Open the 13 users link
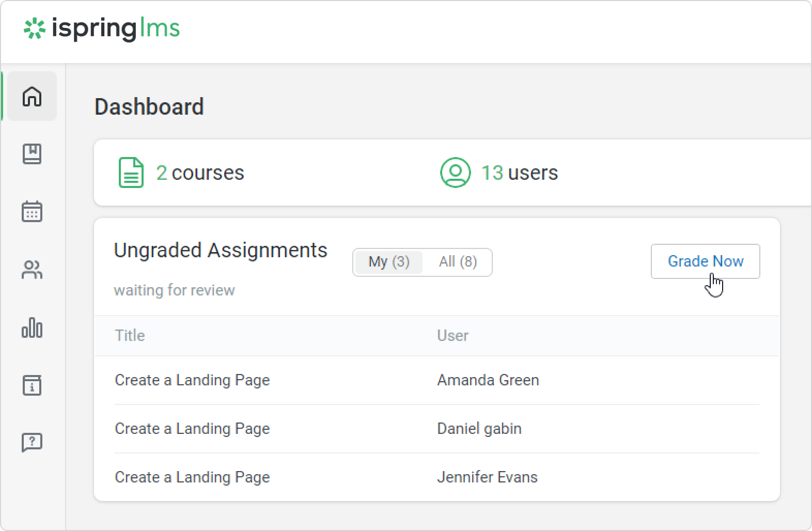This screenshot has width=812, height=531. [x=519, y=173]
